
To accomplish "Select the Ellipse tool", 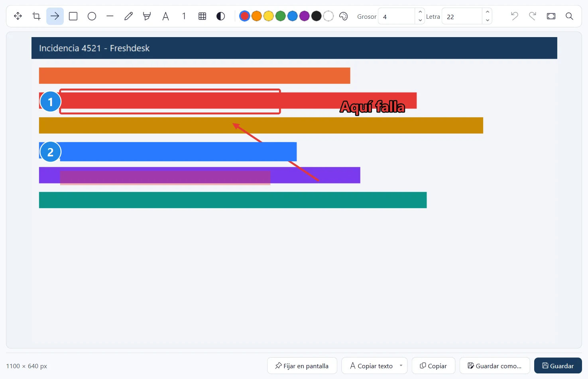I will 92,16.
